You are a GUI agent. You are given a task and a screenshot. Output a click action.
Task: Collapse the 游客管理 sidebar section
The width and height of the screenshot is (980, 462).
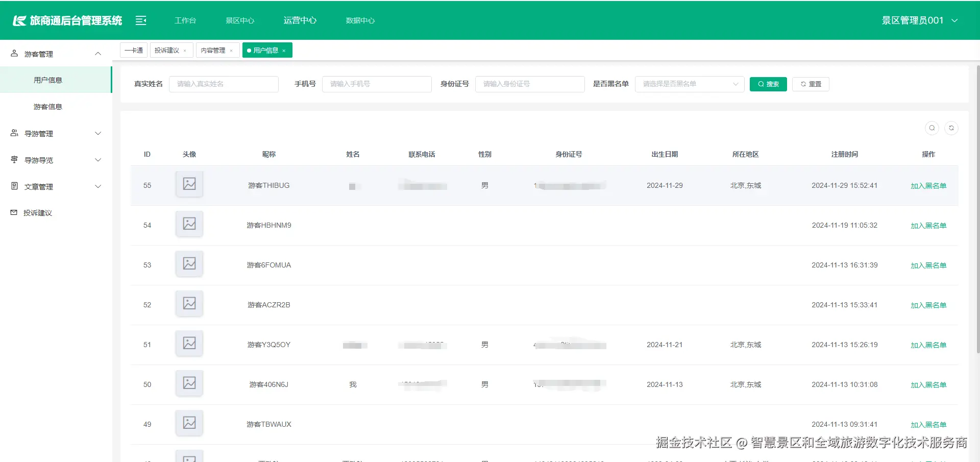[x=98, y=53]
